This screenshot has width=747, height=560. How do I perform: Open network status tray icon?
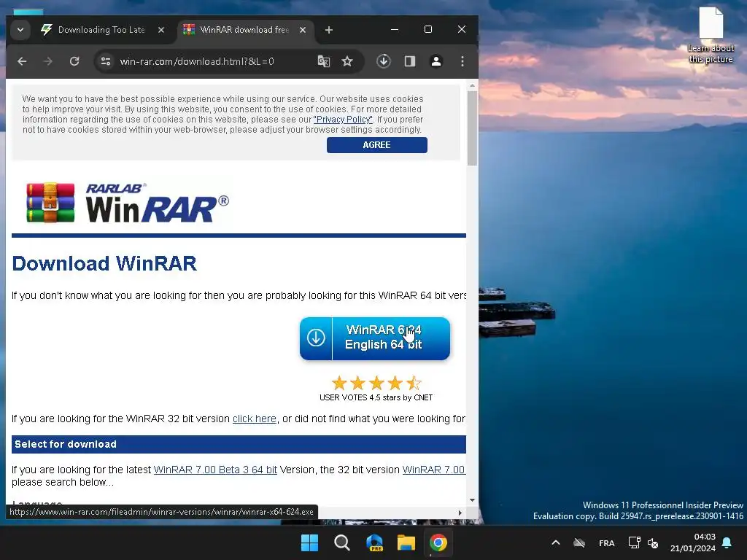[x=634, y=542]
